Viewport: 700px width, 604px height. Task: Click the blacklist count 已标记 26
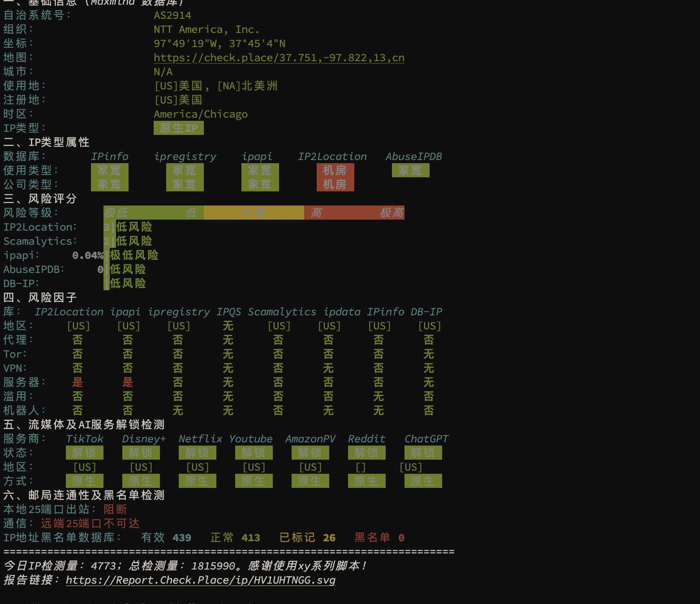[307, 537]
